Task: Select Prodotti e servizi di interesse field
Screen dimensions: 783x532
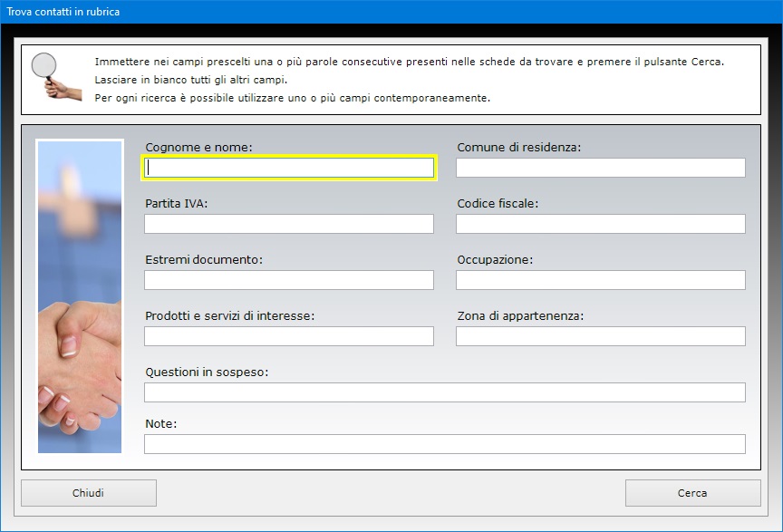Action: tap(289, 336)
